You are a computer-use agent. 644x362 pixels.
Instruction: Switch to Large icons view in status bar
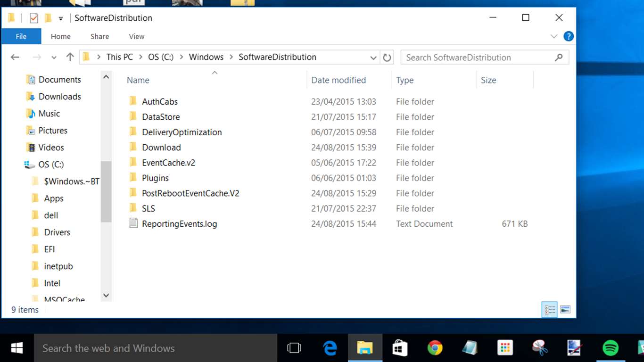click(565, 310)
